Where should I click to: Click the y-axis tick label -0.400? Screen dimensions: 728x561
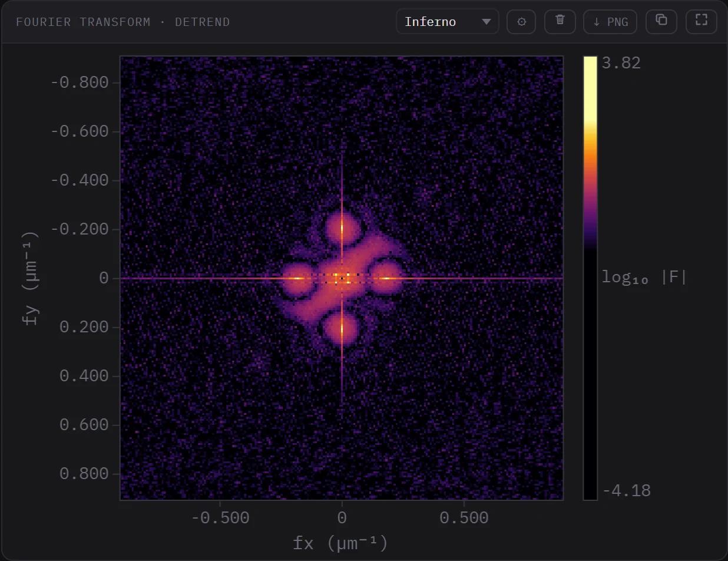tap(80, 180)
